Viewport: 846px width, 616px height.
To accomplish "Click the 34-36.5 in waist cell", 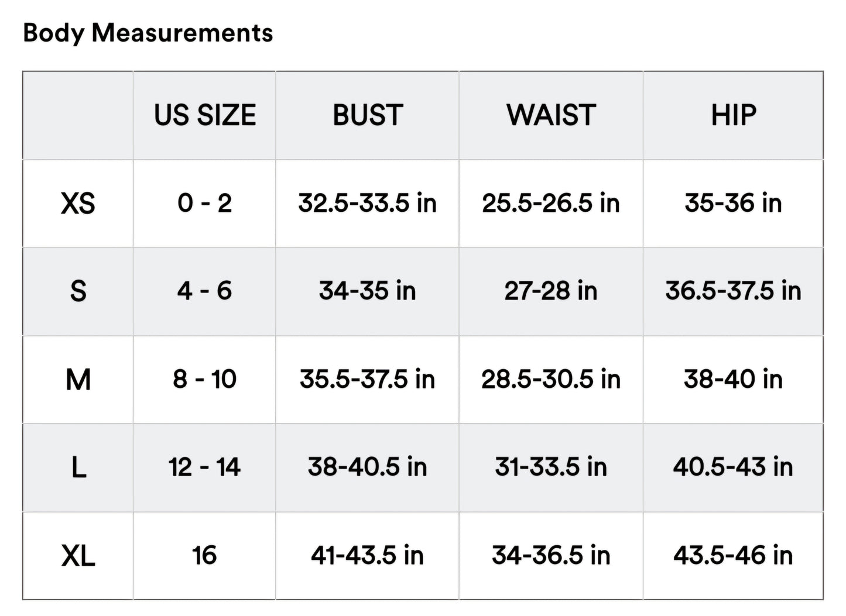I will [x=550, y=556].
